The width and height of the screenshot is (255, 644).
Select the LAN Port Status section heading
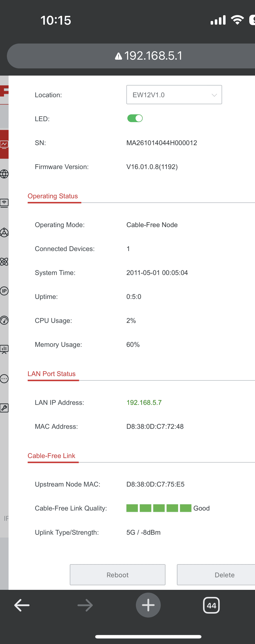(x=52, y=374)
